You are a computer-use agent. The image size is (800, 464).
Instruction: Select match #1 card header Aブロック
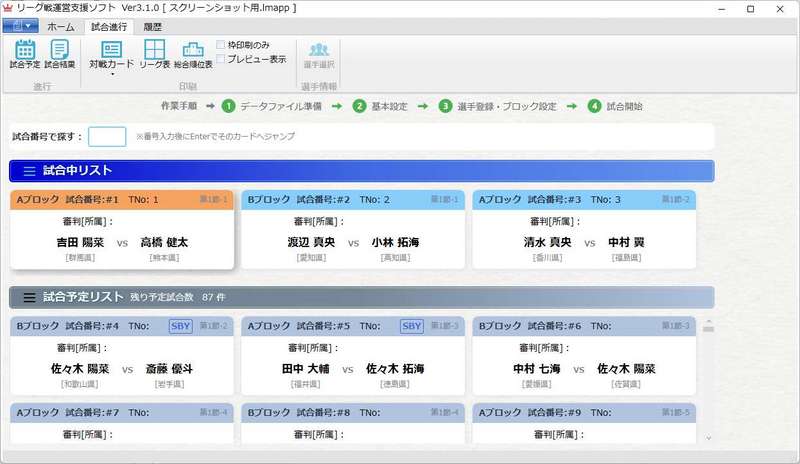click(x=122, y=200)
